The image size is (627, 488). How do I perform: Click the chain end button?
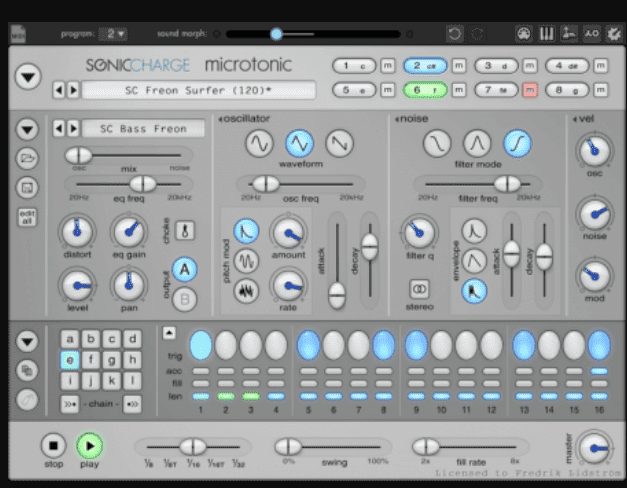pyautogui.click(x=132, y=404)
